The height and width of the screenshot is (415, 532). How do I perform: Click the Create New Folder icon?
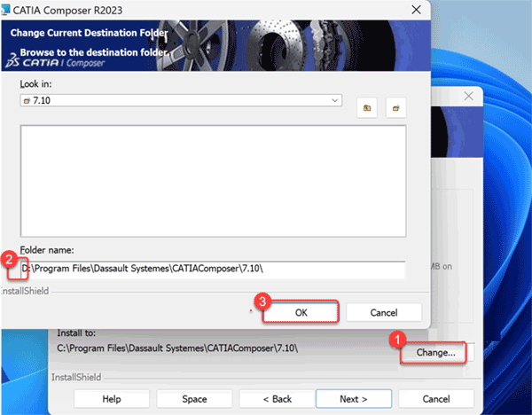pos(395,108)
